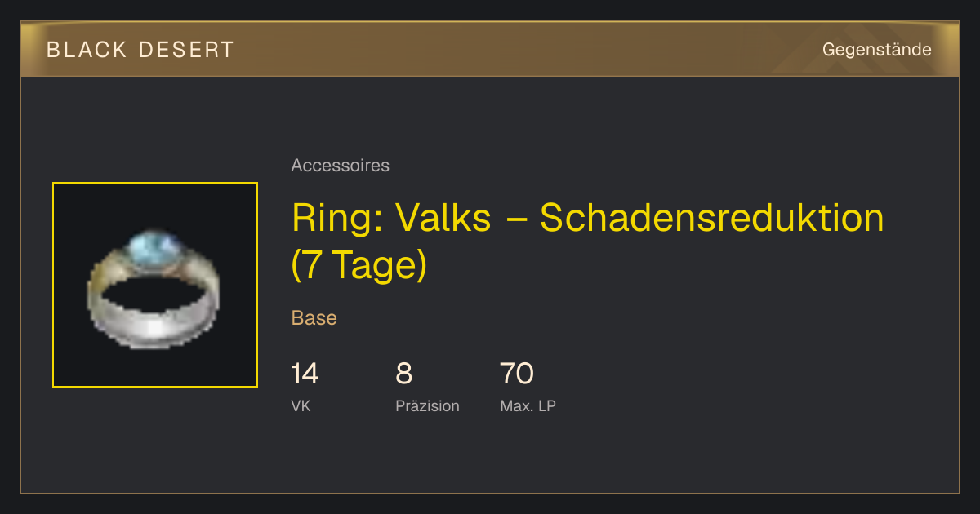Select the Accessoires category label
The height and width of the screenshot is (514, 980).
point(340,166)
